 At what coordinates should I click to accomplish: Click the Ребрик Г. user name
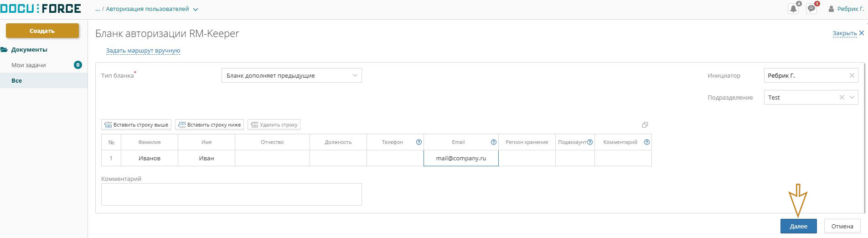tap(851, 9)
